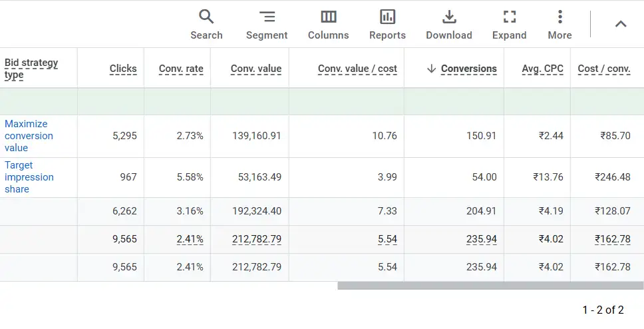
Task: Click the horizontal scrollbar under the table
Action: pos(490,286)
